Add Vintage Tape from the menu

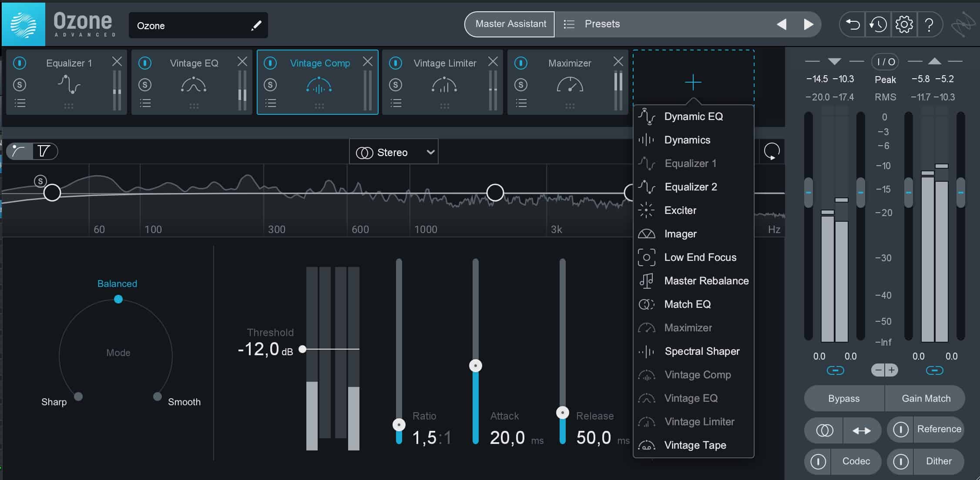pyautogui.click(x=694, y=445)
